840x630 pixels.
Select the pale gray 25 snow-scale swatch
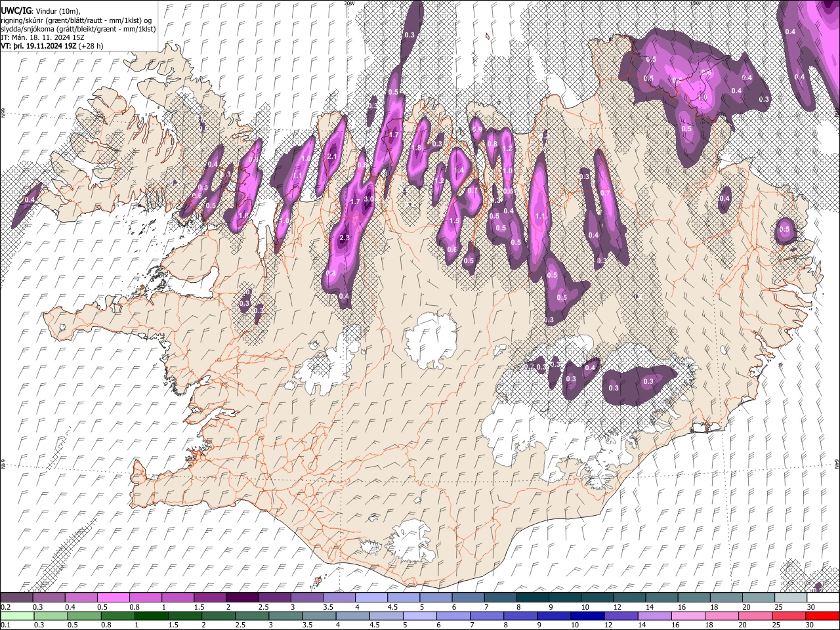pos(790,597)
